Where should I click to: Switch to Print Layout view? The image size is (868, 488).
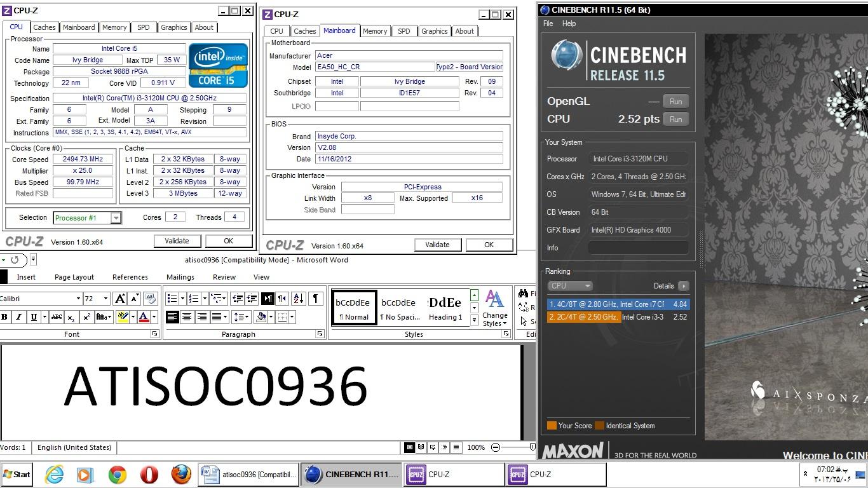pos(409,447)
